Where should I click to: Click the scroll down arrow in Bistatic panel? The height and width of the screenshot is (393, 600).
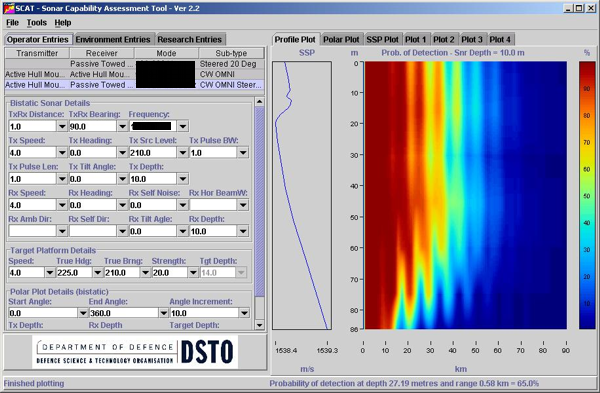(x=259, y=325)
